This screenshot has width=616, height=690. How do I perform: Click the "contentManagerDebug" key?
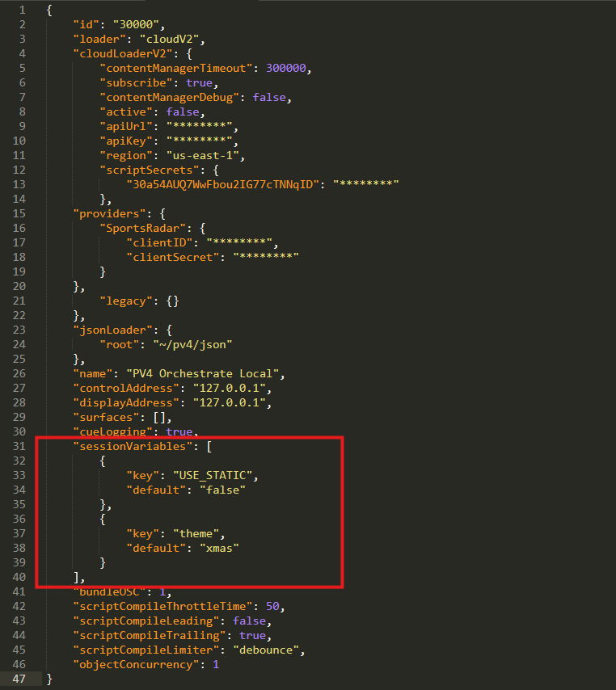(x=170, y=97)
